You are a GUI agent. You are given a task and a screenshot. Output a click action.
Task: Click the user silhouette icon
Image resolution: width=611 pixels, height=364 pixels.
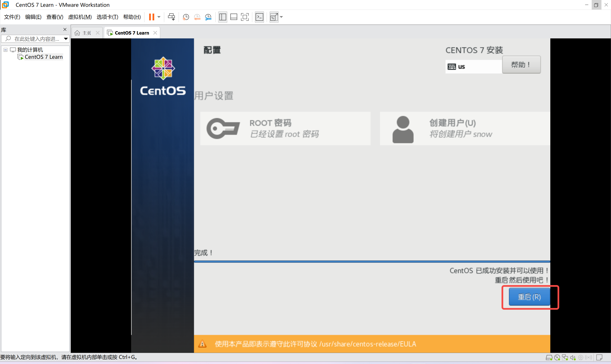[x=403, y=130]
